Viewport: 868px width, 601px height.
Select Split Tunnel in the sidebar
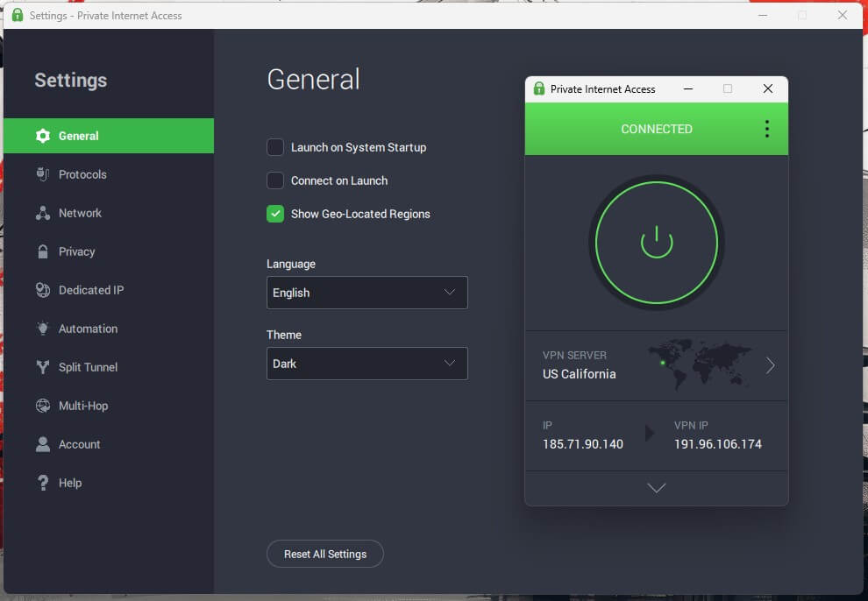click(x=109, y=367)
